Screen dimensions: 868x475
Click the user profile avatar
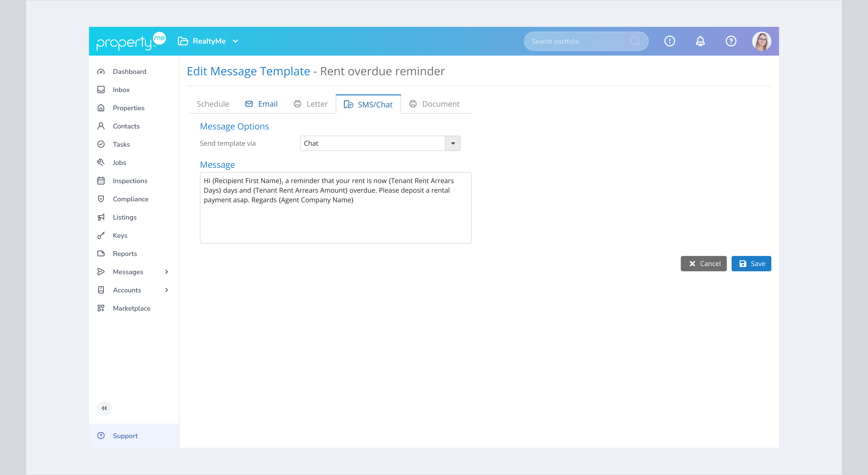click(761, 41)
